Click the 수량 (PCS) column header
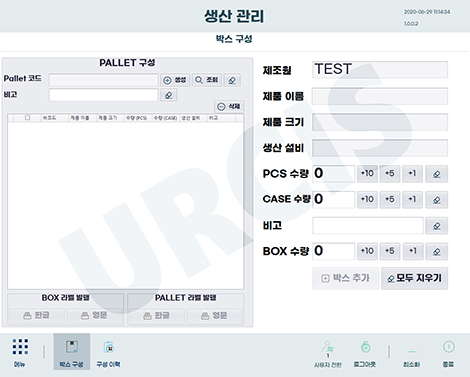470x377 pixels. 138,118
